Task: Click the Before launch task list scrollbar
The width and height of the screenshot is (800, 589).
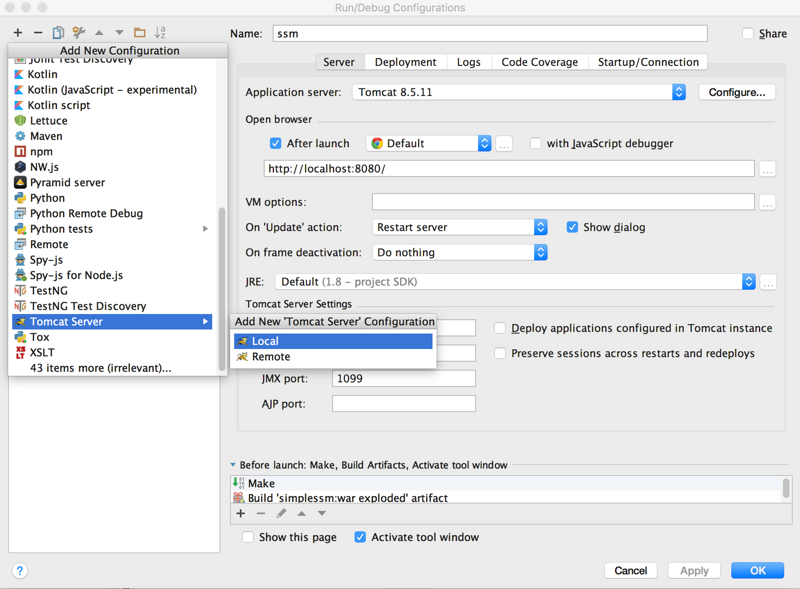Action: (x=786, y=487)
